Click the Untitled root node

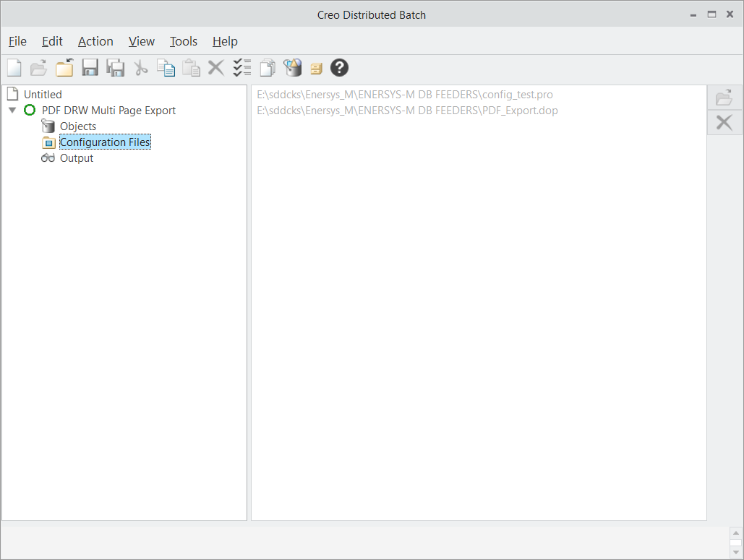[x=41, y=93]
